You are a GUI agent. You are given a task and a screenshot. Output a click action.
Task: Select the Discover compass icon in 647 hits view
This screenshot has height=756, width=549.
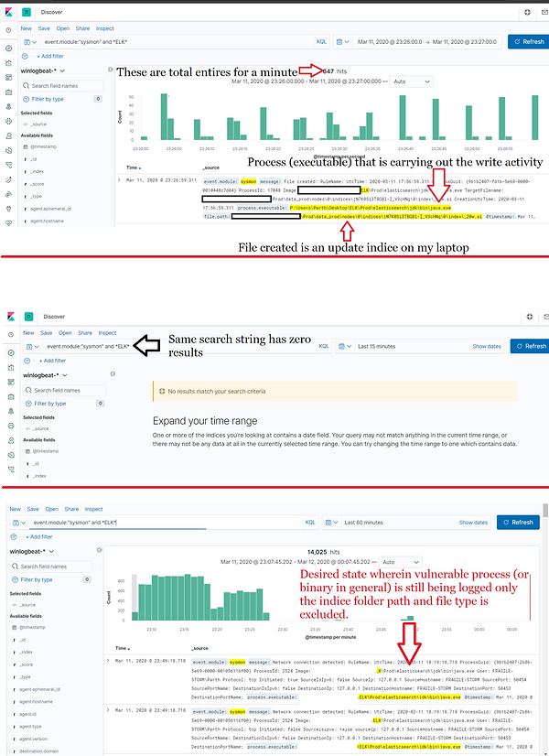tap(8, 49)
